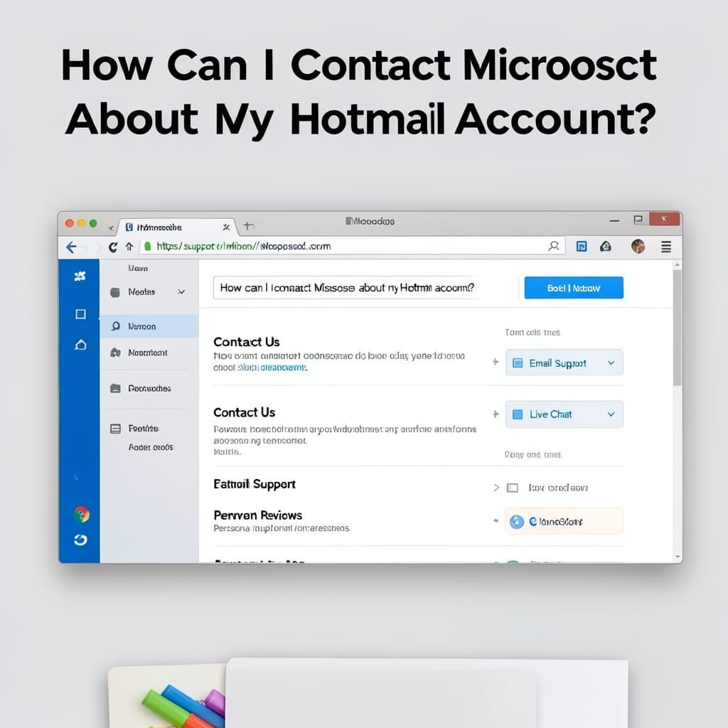Click the magnifier icon inside the address bar
Image resolution: width=728 pixels, height=728 pixels.
pos(553,246)
